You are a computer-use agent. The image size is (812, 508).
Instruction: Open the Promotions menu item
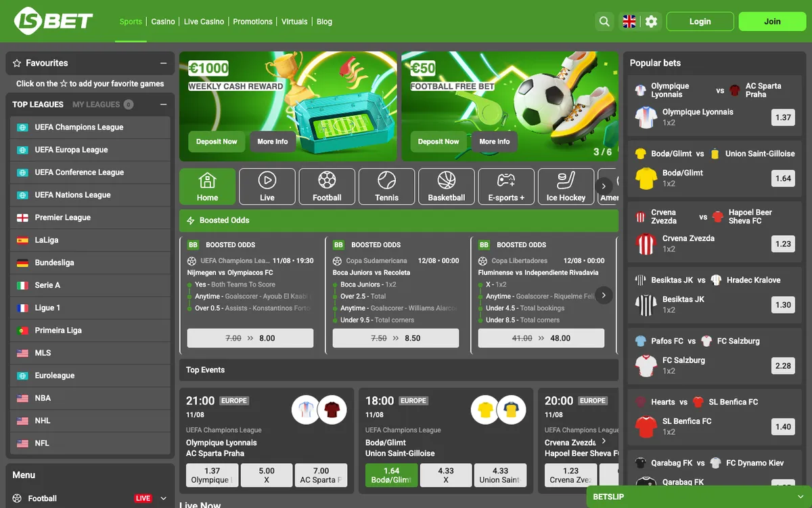252,22
